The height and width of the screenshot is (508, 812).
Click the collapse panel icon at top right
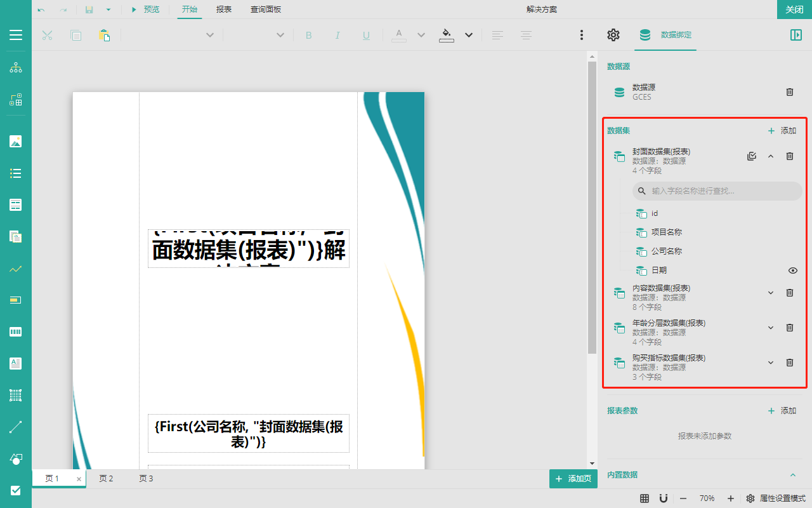click(796, 35)
